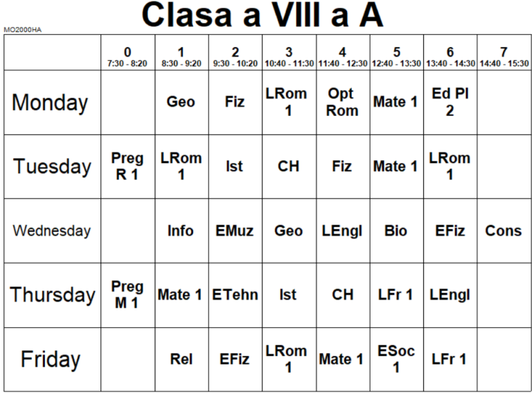Click Thursday's 'ETehn' lesson cell
The height and width of the screenshot is (393, 532).
(235, 295)
